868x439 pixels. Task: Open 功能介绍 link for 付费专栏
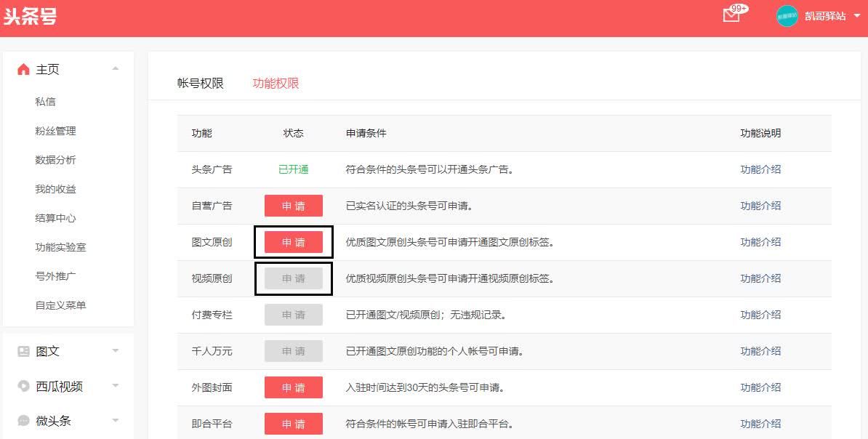(x=760, y=315)
